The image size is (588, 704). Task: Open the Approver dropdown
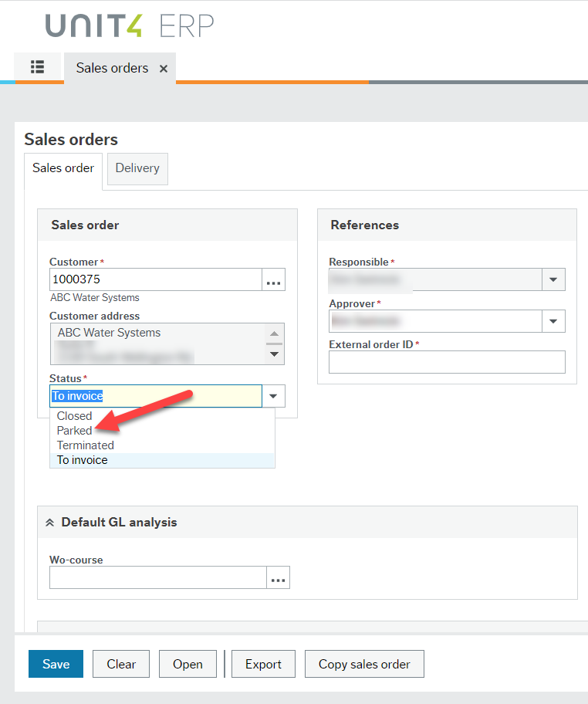pyautogui.click(x=553, y=321)
